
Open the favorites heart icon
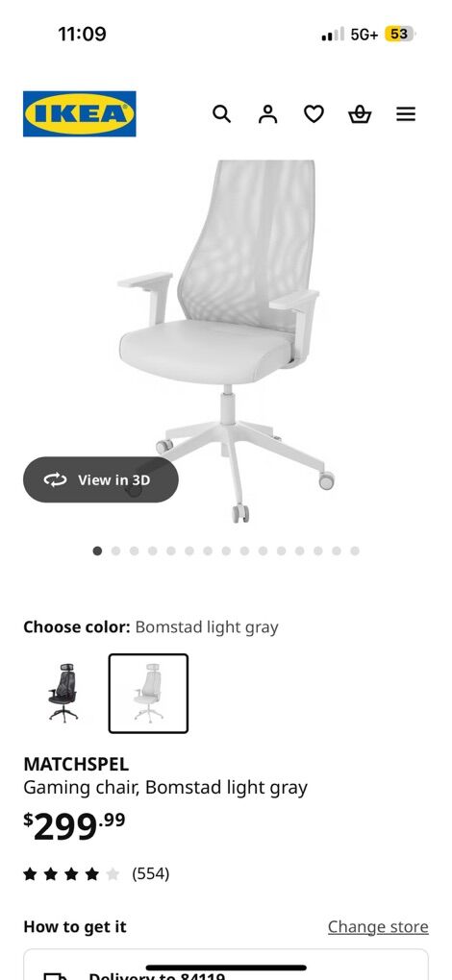point(314,113)
